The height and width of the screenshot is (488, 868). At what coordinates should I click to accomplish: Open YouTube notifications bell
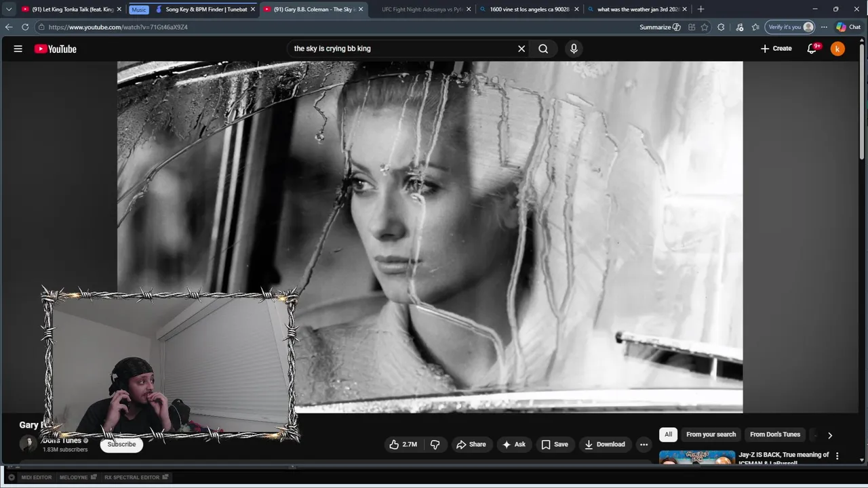coord(812,49)
